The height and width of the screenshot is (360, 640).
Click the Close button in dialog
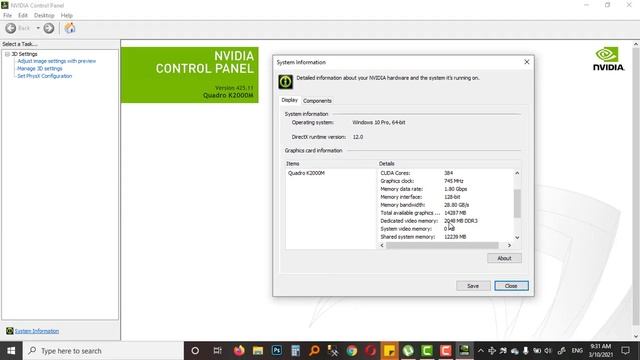click(511, 286)
